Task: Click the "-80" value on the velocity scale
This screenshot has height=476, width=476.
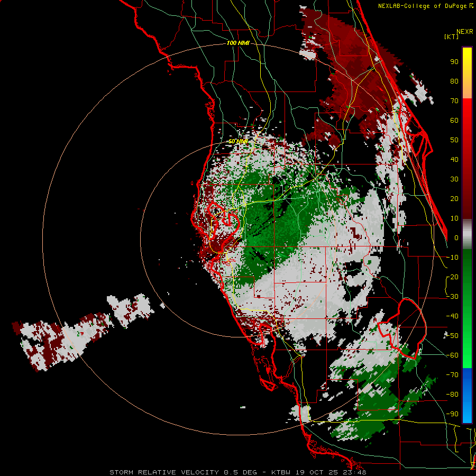Action: coord(452,395)
